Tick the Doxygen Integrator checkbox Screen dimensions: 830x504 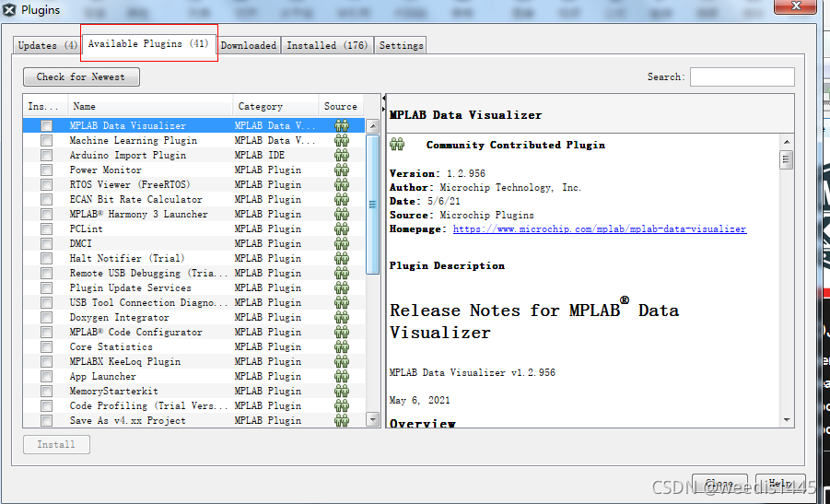47,318
